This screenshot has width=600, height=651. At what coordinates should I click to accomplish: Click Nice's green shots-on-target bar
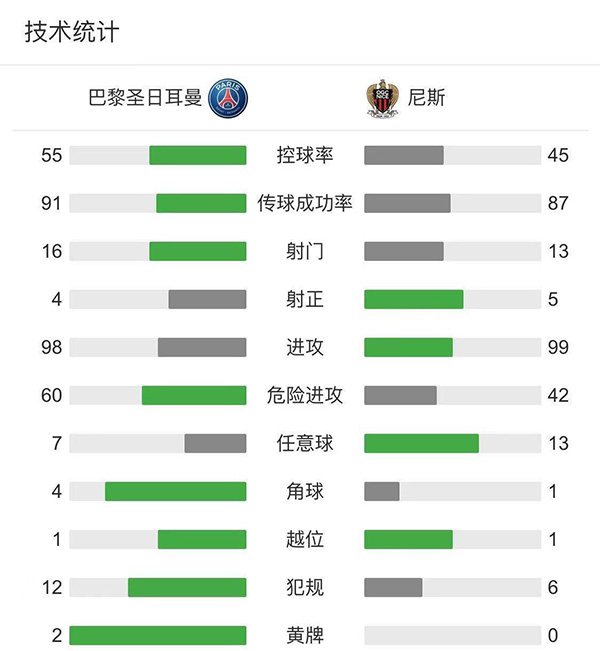click(414, 299)
